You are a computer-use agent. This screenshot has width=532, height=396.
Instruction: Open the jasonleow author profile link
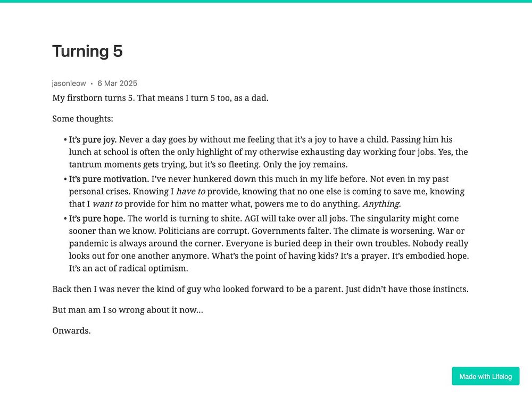69,84
